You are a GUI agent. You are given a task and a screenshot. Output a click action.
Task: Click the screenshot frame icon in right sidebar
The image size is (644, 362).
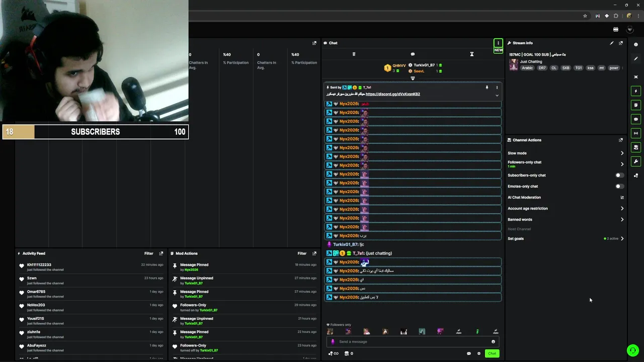pyautogui.click(x=636, y=77)
